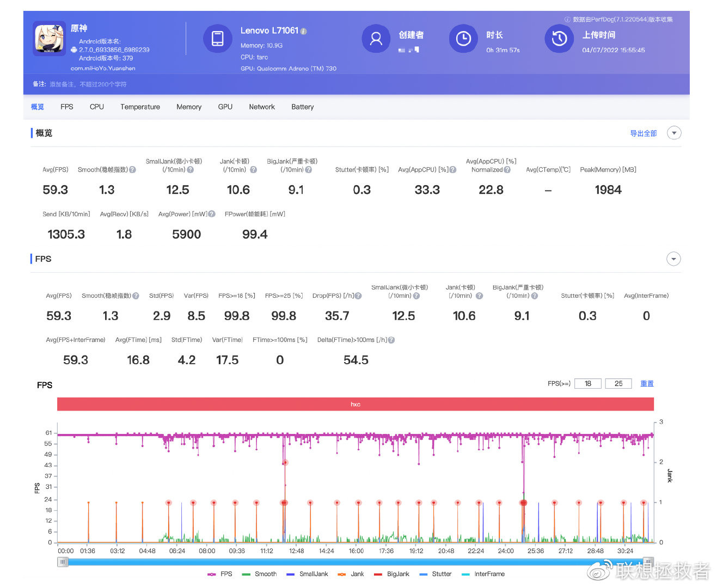Toggle the FPS series in chart legend
Screen dimensions: 717x588
coord(220,574)
